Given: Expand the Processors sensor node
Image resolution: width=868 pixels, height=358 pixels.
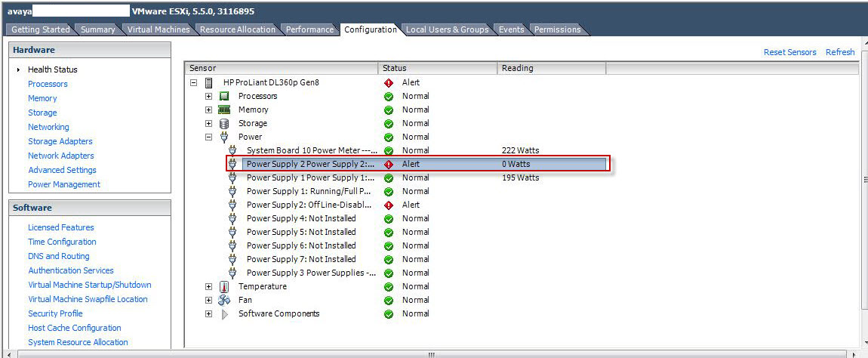Looking at the screenshot, I should click(x=208, y=97).
